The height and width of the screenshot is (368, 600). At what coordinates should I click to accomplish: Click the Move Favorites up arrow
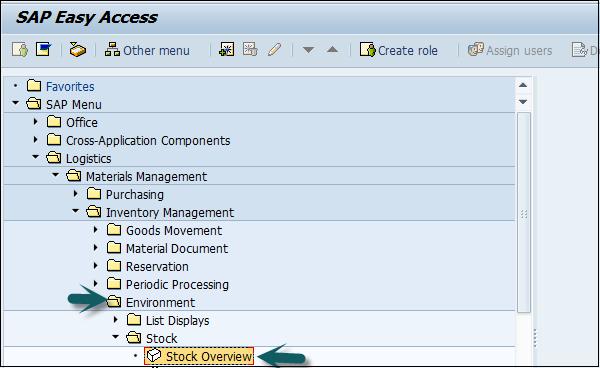332,50
